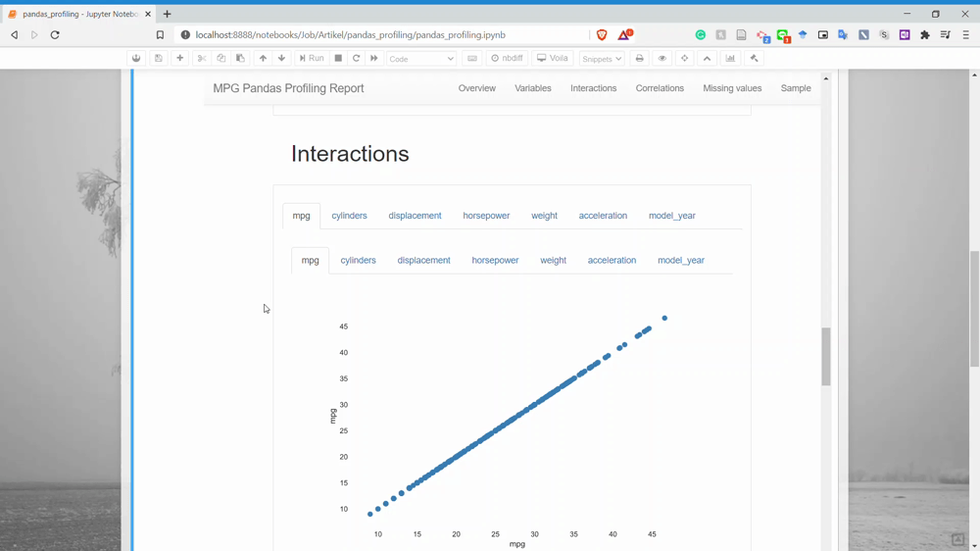Jump to Missing values section

click(x=732, y=88)
